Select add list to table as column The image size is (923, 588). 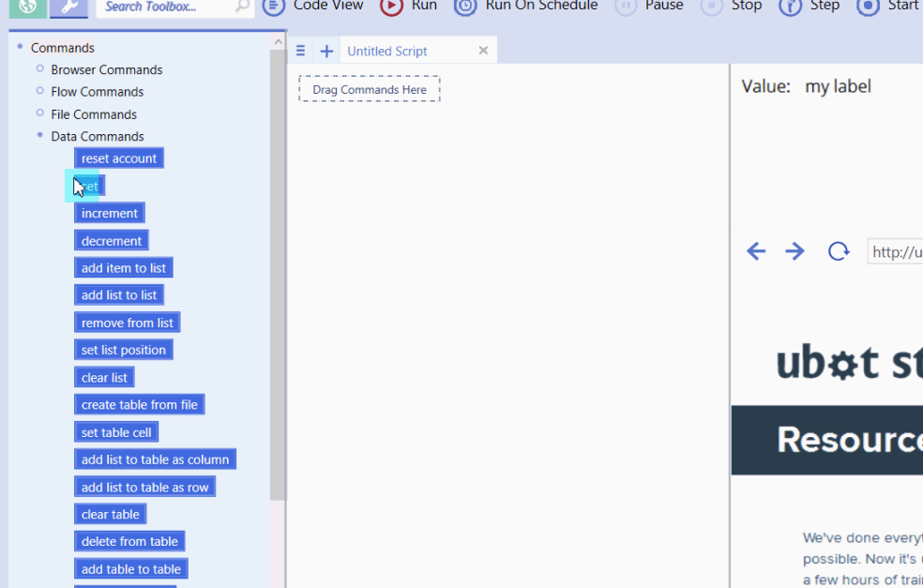(155, 460)
